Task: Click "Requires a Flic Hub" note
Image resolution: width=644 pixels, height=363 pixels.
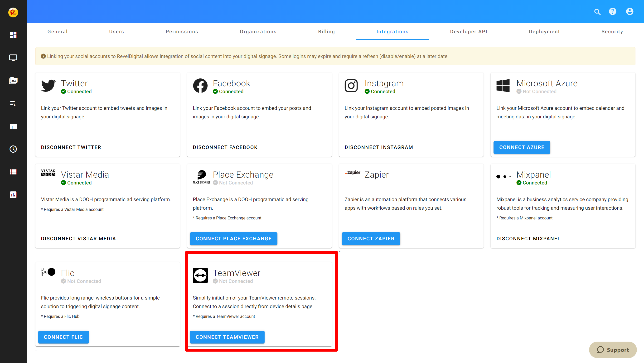Action: pyautogui.click(x=60, y=316)
